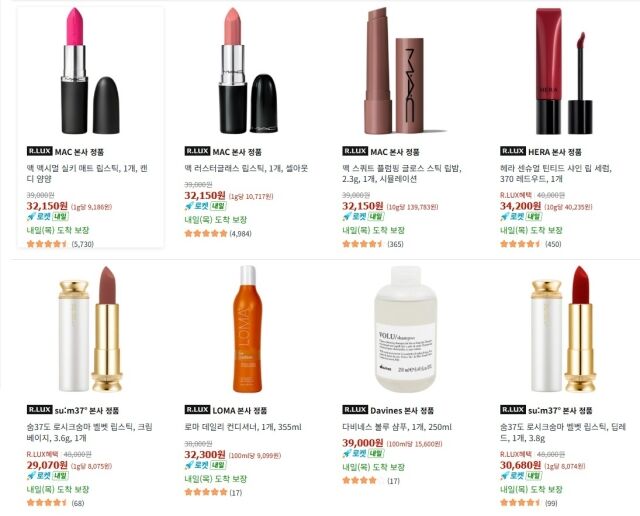
Task: Click the R.LUX badge on HERA item
Action: (x=513, y=151)
